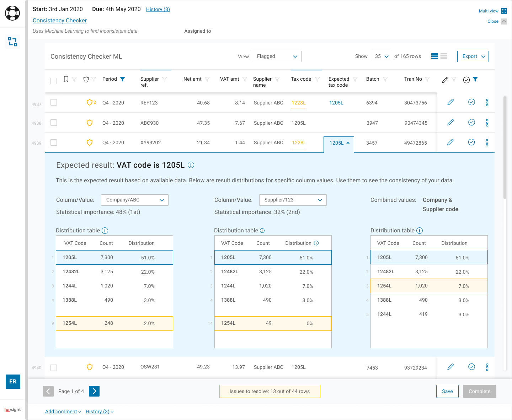The width and height of the screenshot is (512, 420).
Task: Open the View Flagged dropdown
Action: pos(276,56)
